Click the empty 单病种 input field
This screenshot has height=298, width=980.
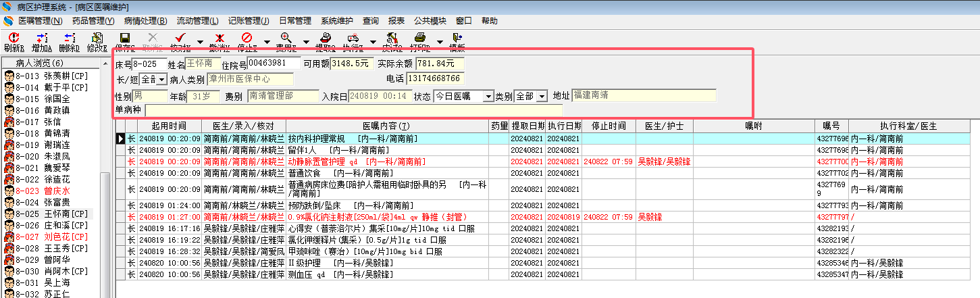pyautogui.click(x=354, y=110)
